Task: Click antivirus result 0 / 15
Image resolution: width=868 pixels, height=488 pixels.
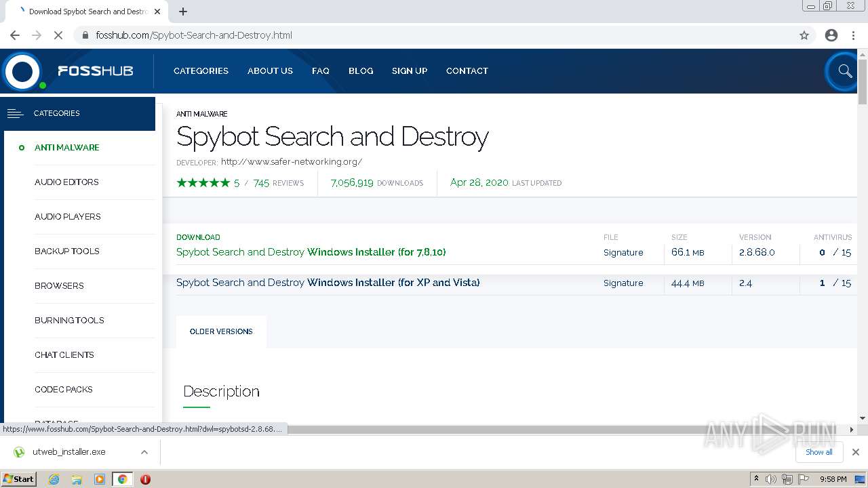Action: pyautogui.click(x=835, y=252)
